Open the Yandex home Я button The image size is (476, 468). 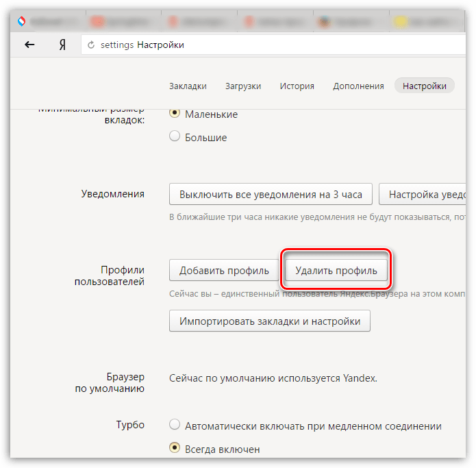[62, 45]
